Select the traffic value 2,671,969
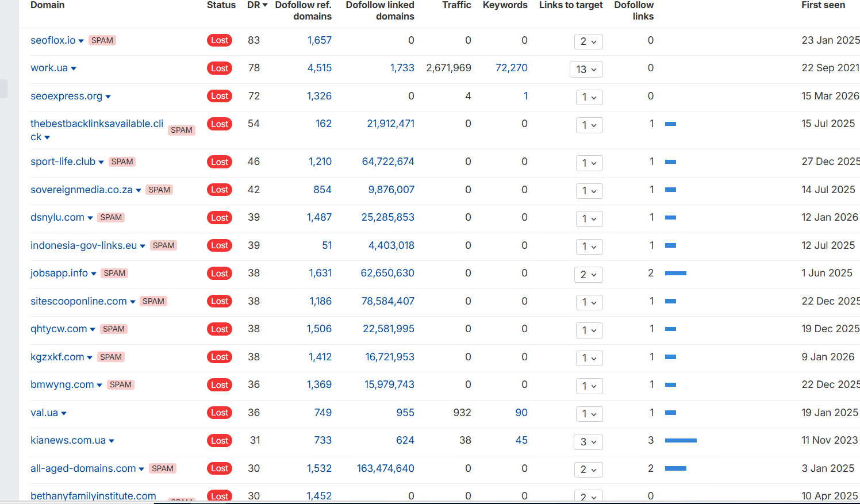Viewport: 860px width, 504px height. click(449, 68)
